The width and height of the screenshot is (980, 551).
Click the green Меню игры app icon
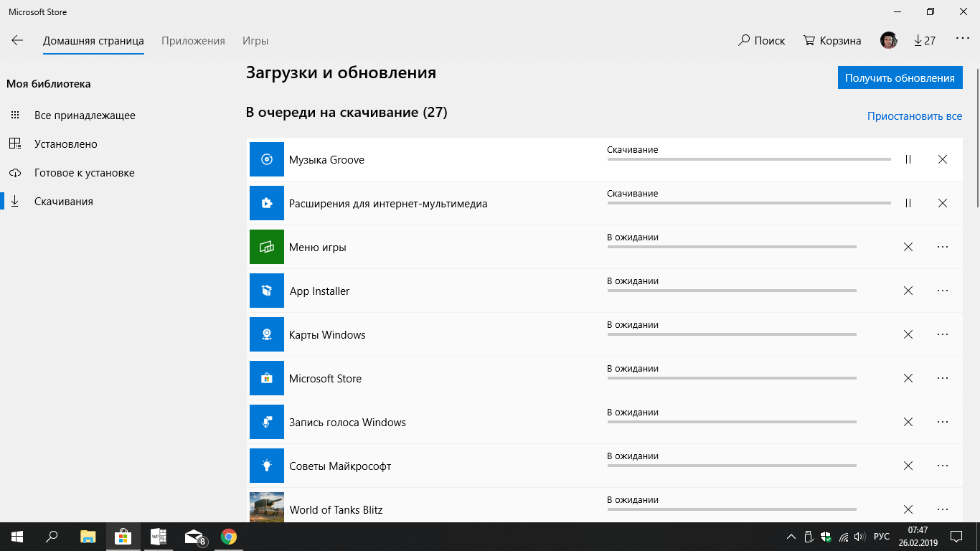[267, 247]
